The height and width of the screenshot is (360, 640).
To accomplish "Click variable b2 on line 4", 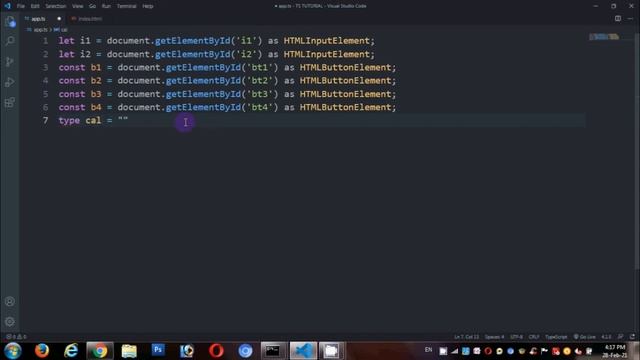I will (96, 80).
